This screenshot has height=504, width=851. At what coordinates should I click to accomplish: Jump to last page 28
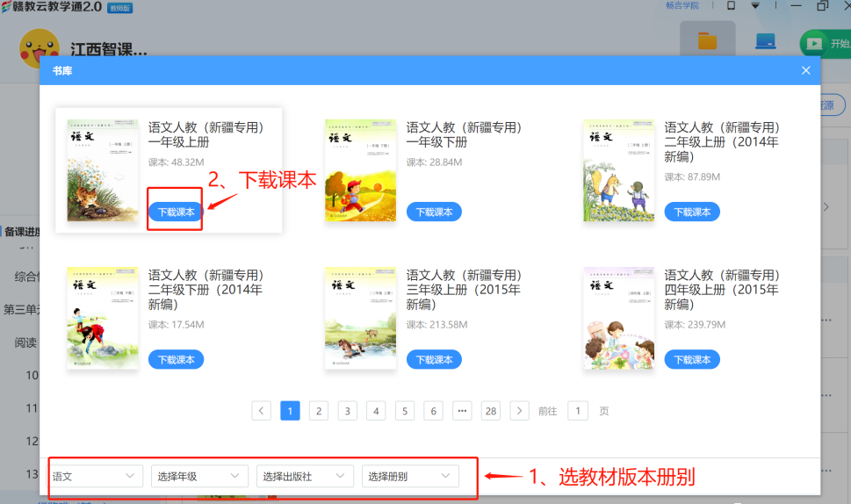[491, 411]
